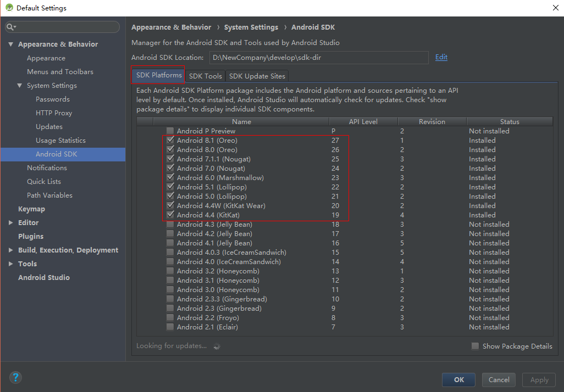564x392 pixels.
Task: Uncheck Android 7.1.1 (Nougat) checkbox
Action: pyautogui.click(x=170, y=159)
